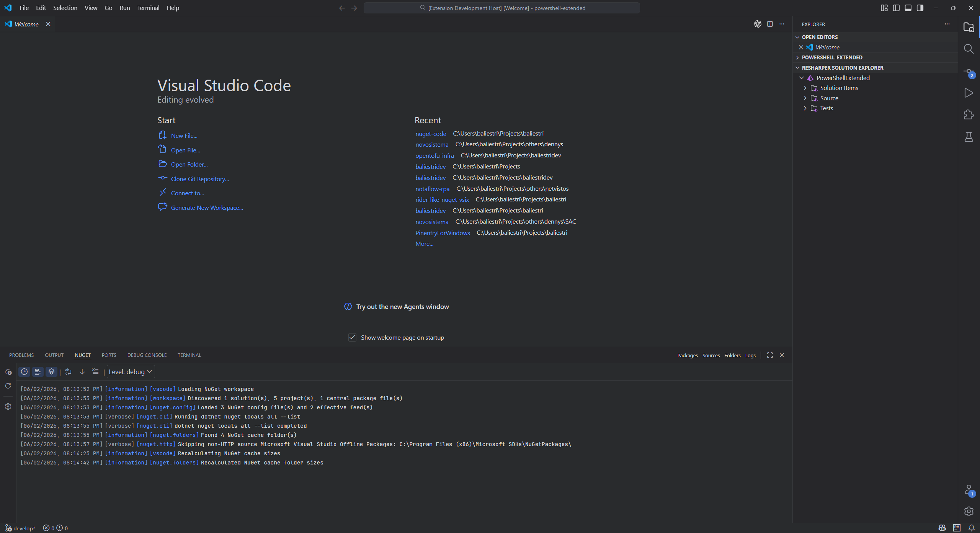Click the Copilot status icon in the status bar
Viewport: 980px width, 533px height.
942,528
